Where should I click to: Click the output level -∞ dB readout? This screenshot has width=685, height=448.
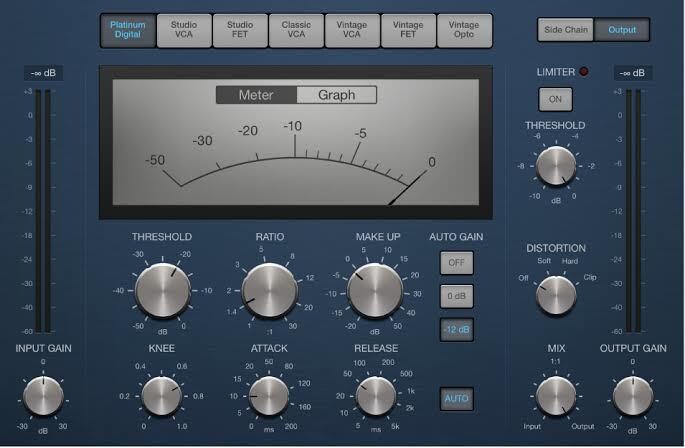633,73
